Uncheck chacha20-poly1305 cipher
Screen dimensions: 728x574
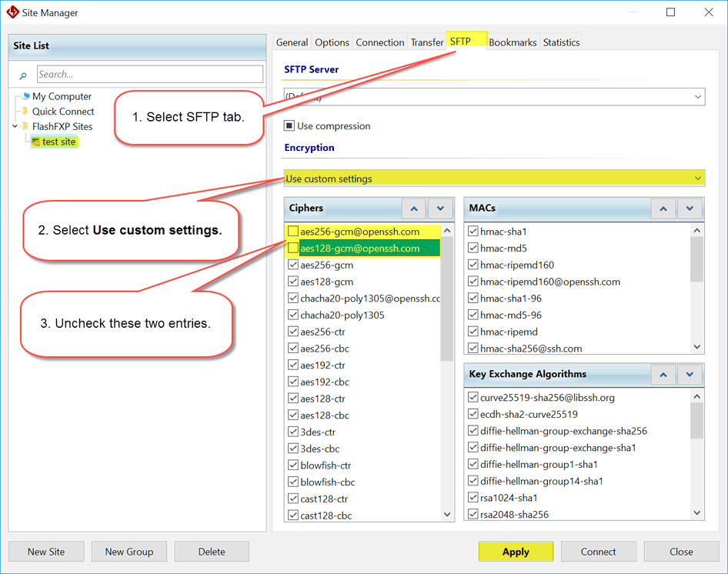pos(293,315)
